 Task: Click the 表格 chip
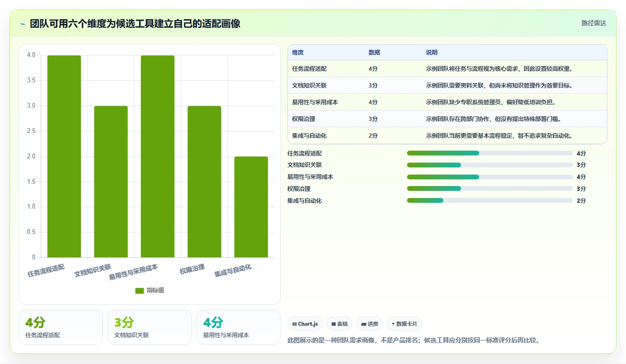click(340, 324)
